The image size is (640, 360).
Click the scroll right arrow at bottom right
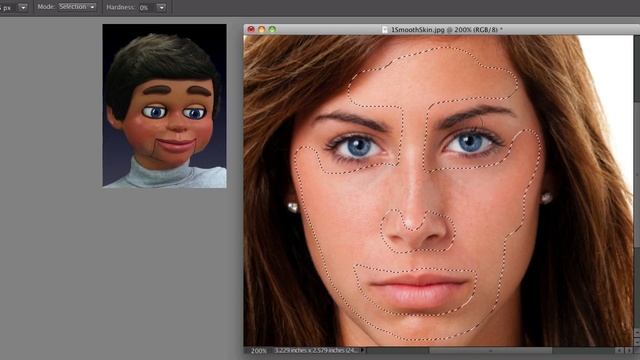click(x=629, y=350)
